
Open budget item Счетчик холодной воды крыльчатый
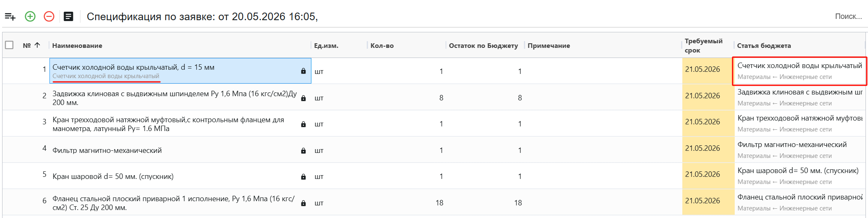point(800,71)
